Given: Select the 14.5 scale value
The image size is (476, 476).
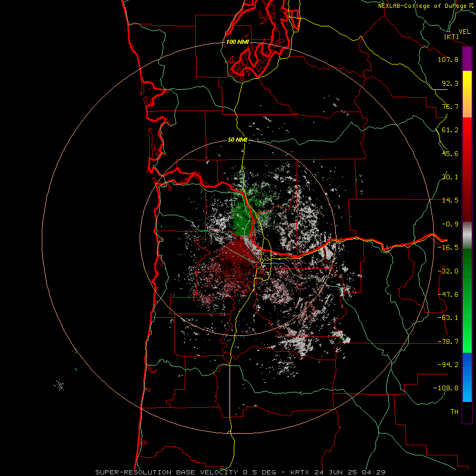Looking at the screenshot, I should 450,200.
